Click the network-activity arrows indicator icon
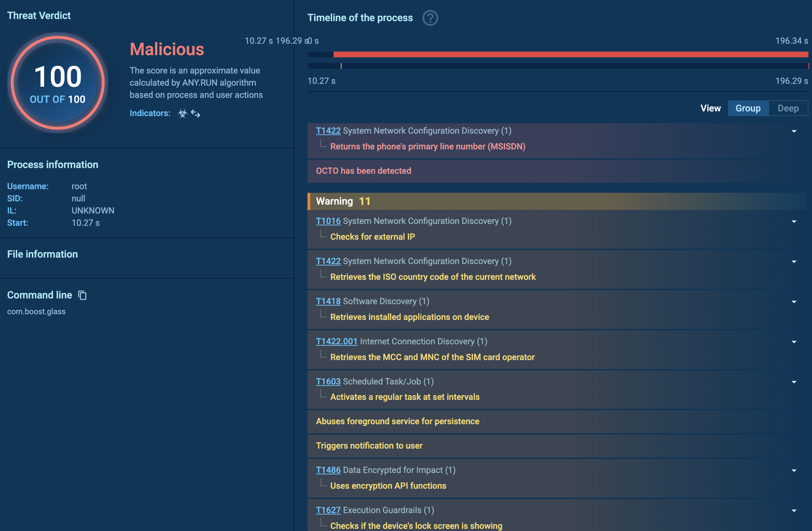This screenshot has width=812, height=531. pyautogui.click(x=196, y=114)
